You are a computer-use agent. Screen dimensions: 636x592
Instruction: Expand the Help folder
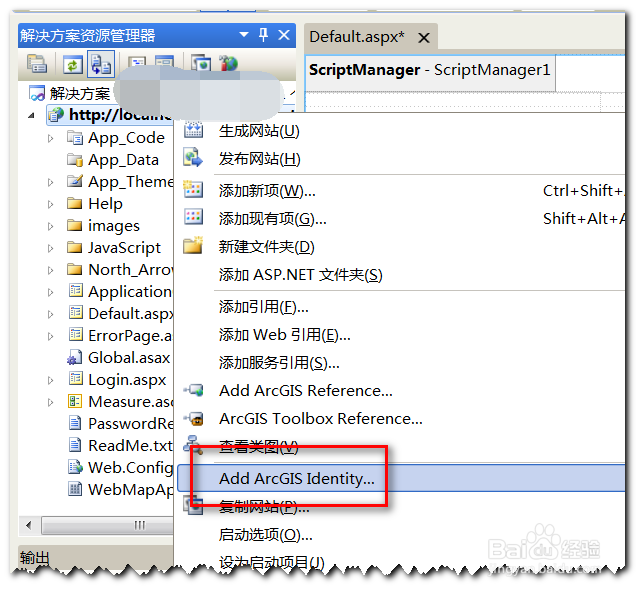click(50, 204)
